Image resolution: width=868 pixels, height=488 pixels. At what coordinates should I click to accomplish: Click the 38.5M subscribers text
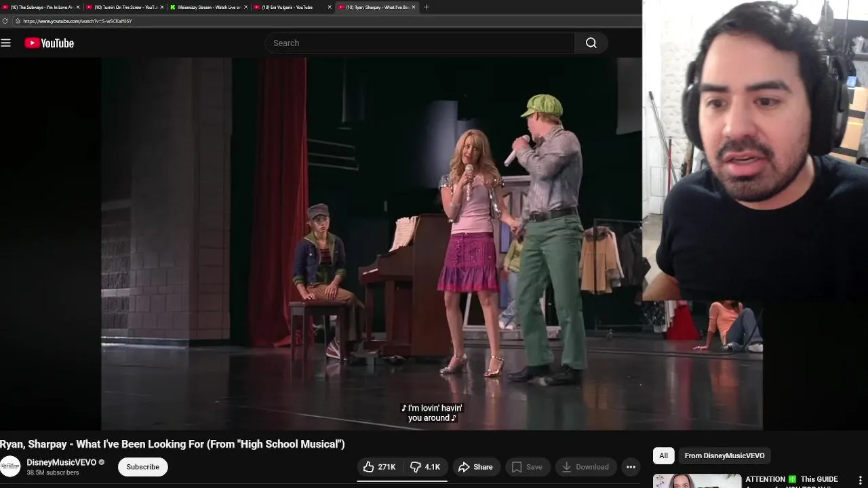coord(53,472)
